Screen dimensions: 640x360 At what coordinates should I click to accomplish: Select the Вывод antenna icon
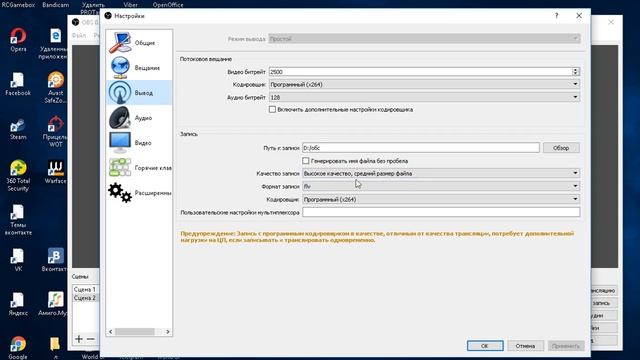click(x=120, y=93)
